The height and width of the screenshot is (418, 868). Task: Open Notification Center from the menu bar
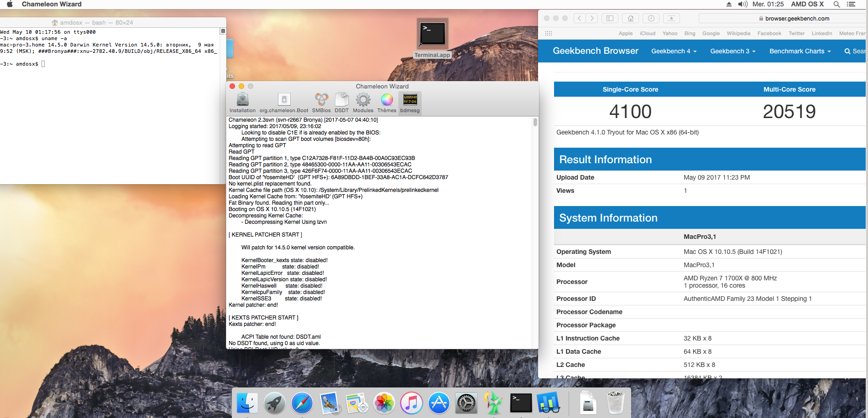[851, 4]
